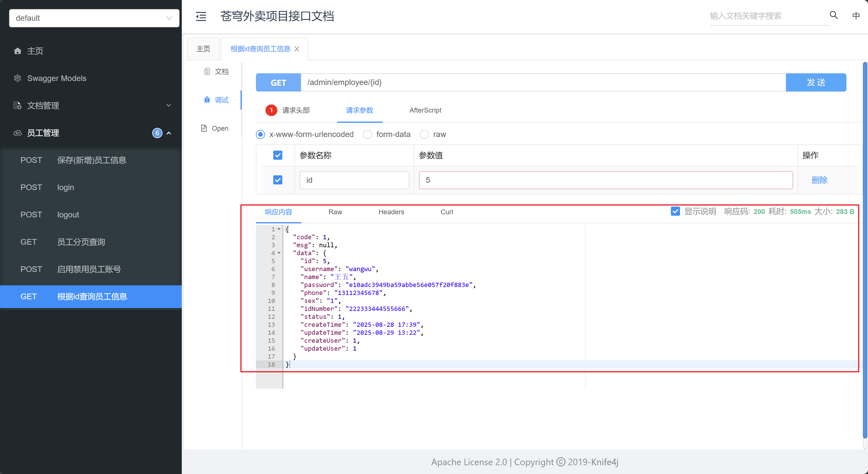Select the form-data radio button
Screen dimensions: 868x474
(367, 134)
